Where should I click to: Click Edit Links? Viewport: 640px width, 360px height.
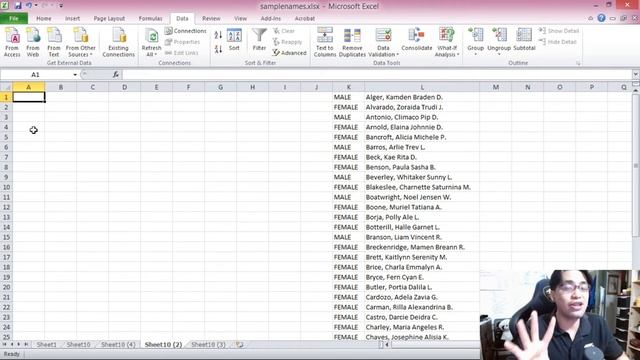point(182,53)
